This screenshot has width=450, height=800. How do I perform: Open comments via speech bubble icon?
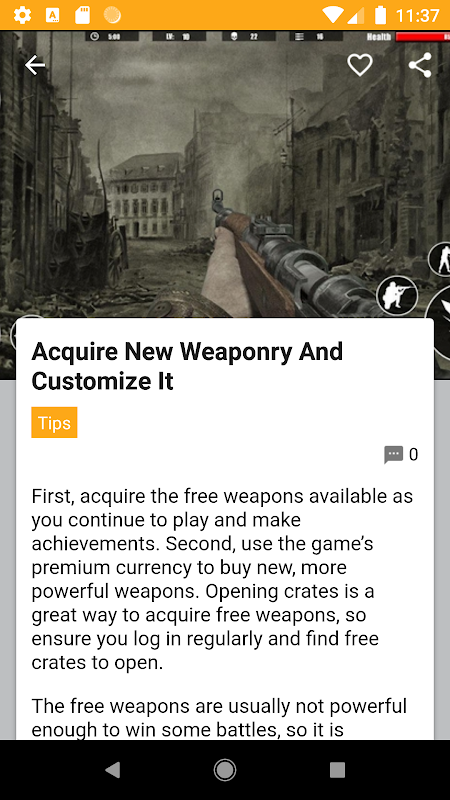[393, 455]
